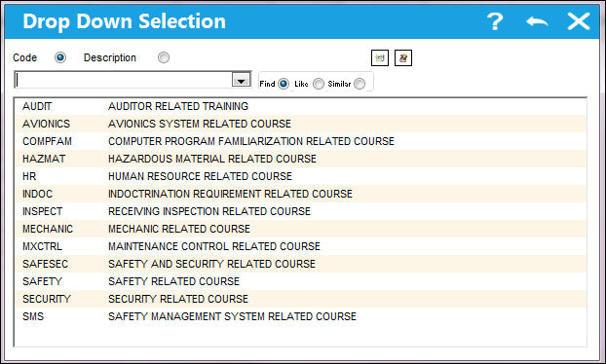The height and width of the screenshot is (364, 606).
Task: Click SAFETY MANAGEMENT SYSTEM RELATED COURSE description
Action: tap(232, 316)
